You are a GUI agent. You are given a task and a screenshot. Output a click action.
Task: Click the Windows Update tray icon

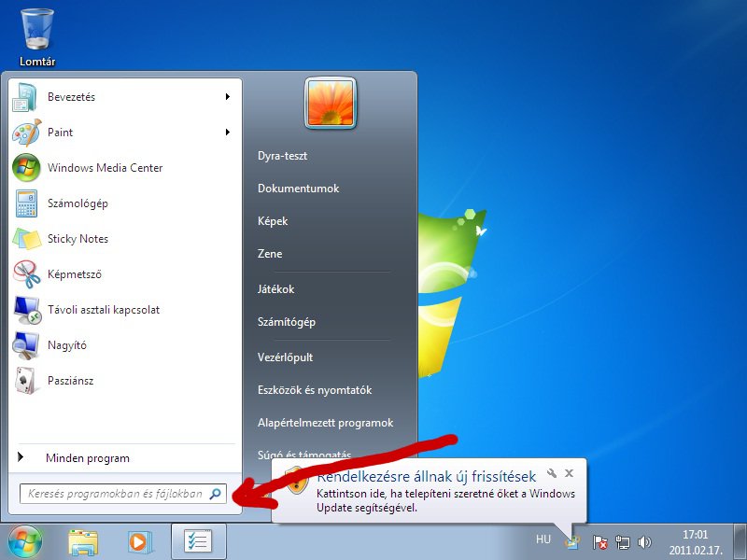(x=572, y=542)
